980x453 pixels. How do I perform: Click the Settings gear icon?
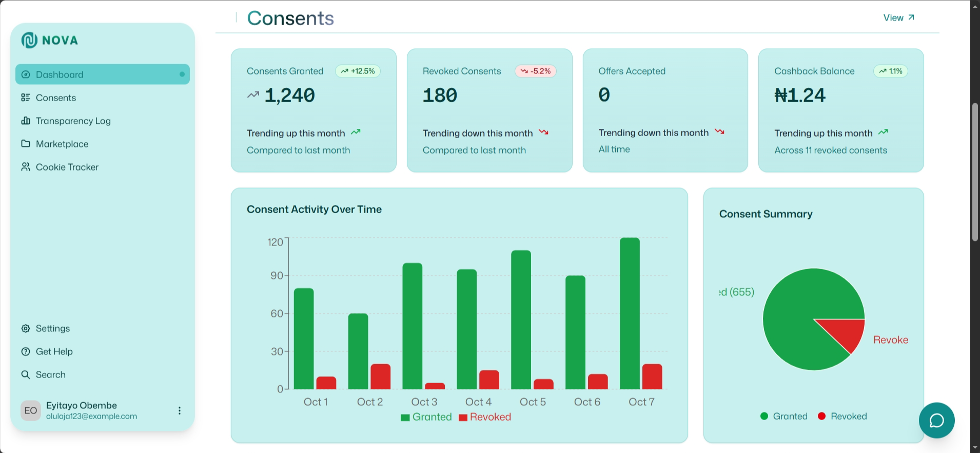pos(26,328)
